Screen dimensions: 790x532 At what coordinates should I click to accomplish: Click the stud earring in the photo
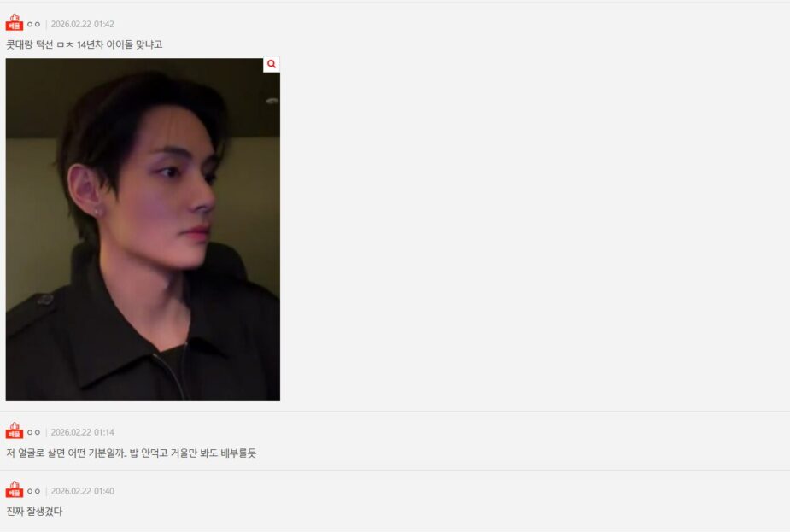[x=97, y=212]
